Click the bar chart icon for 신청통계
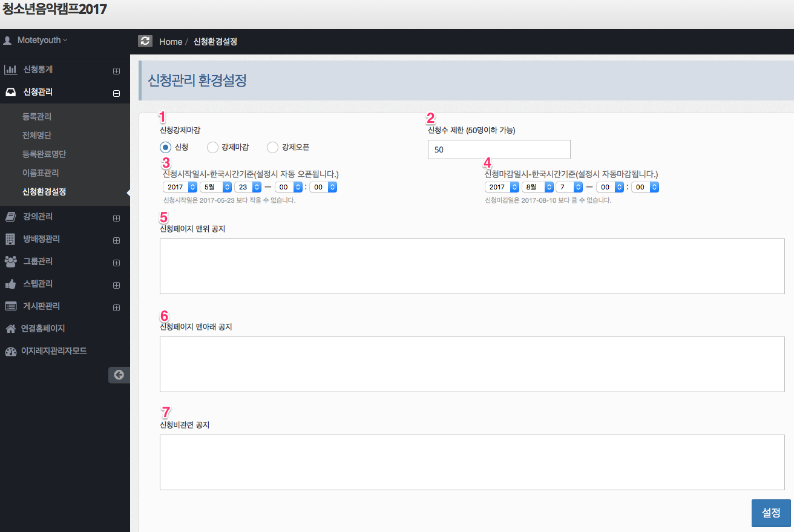This screenshot has height=532, width=794. click(x=10, y=70)
